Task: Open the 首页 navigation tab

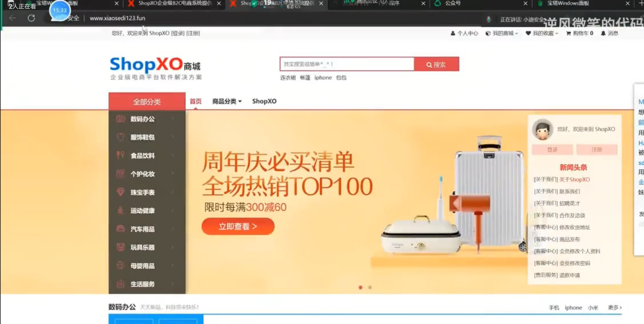Action: tap(196, 101)
